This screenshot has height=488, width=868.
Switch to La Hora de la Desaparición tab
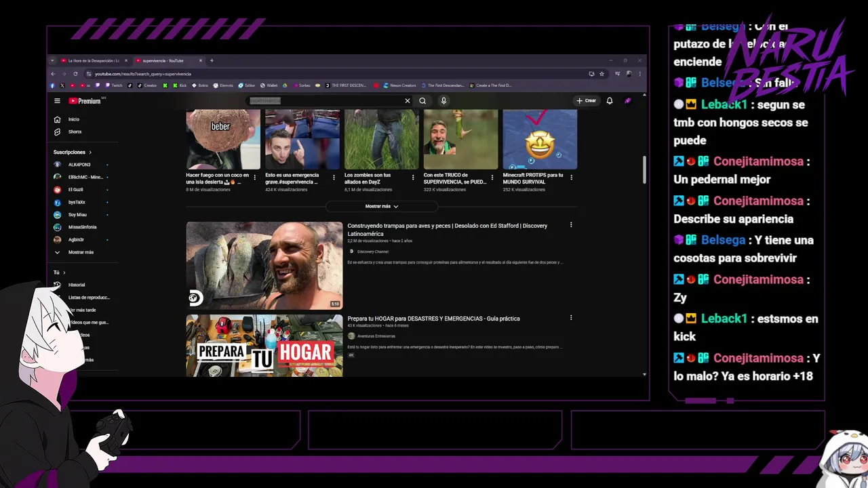click(93, 60)
